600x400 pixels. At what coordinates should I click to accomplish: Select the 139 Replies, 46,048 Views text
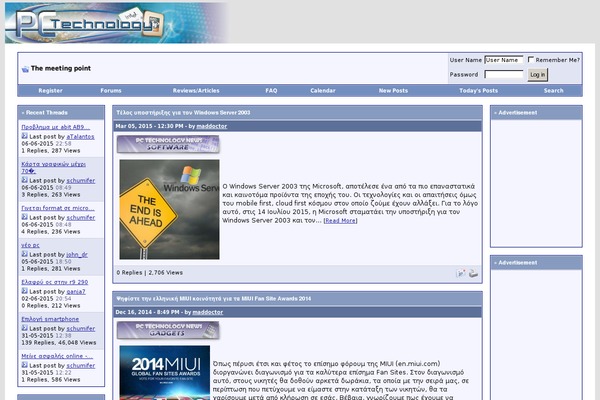pyautogui.click(x=59, y=343)
